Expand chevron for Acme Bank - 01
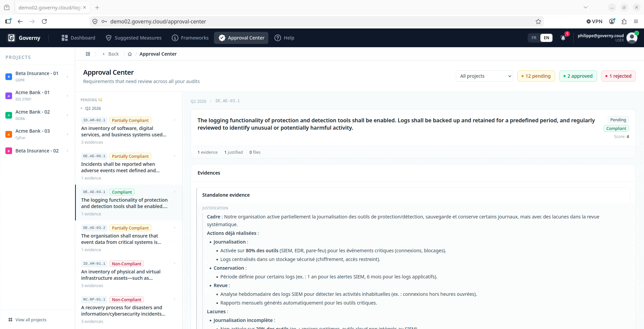The image size is (644, 329). [x=67, y=96]
